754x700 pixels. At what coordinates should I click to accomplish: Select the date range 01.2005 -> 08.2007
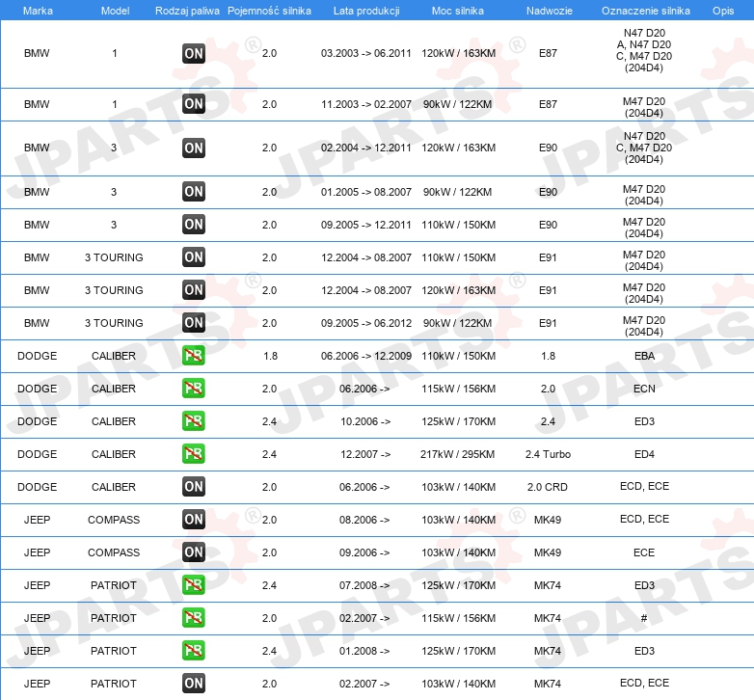coord(366,192)
